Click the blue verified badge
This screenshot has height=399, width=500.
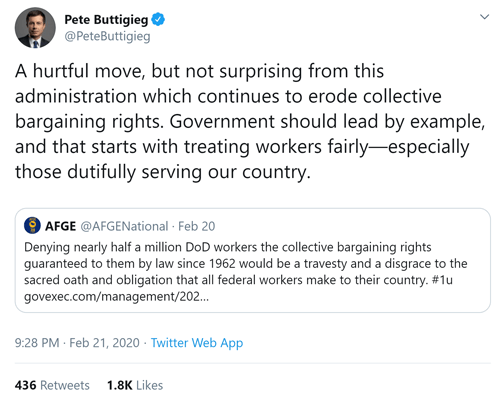click(x=158, y=19)
